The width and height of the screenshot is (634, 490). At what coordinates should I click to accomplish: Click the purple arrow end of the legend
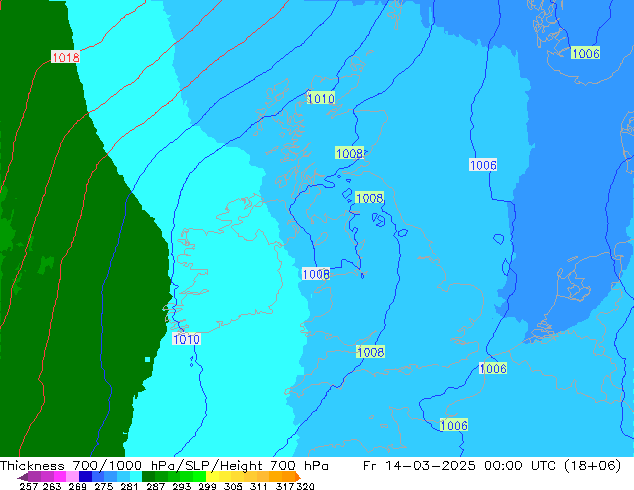pos(23,477)
